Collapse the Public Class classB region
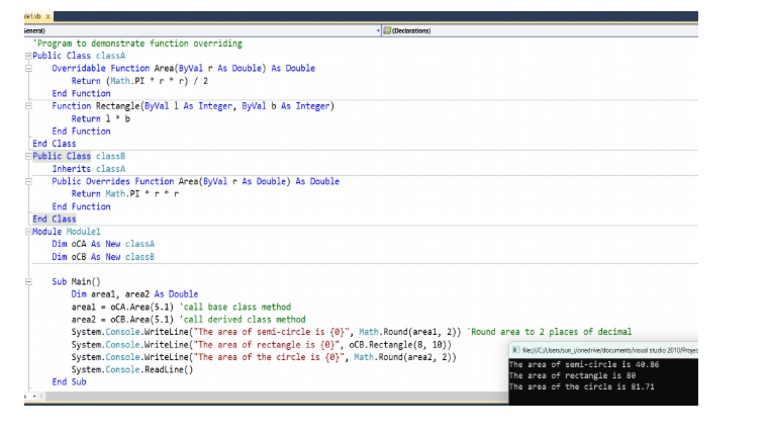Image resolution: width=768 pixels, height=433 pixels. pos(28,157)
